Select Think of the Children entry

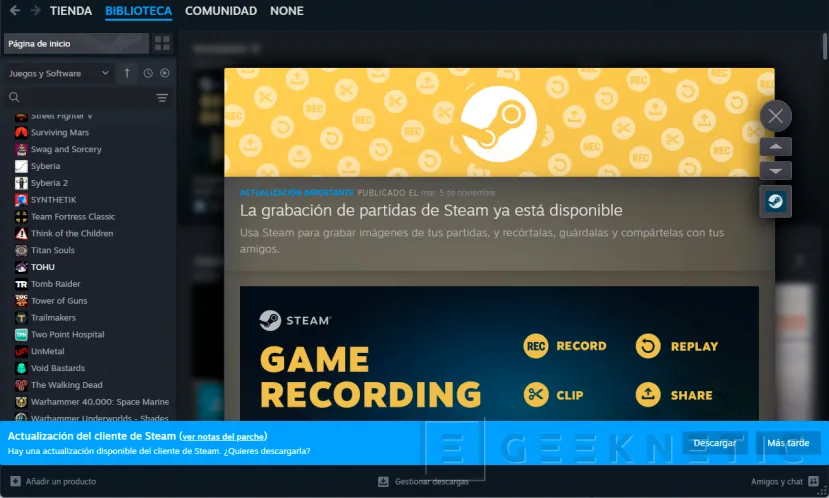(72, 234)
